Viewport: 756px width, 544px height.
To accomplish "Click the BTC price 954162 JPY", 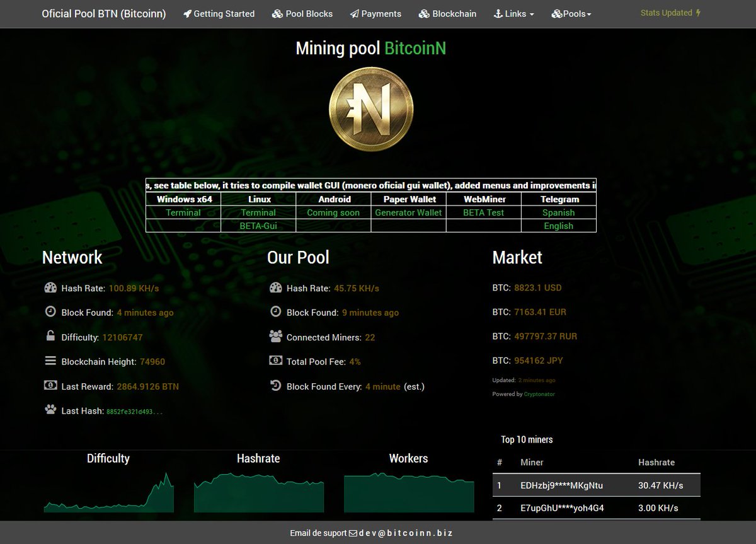I will (539, 361).
